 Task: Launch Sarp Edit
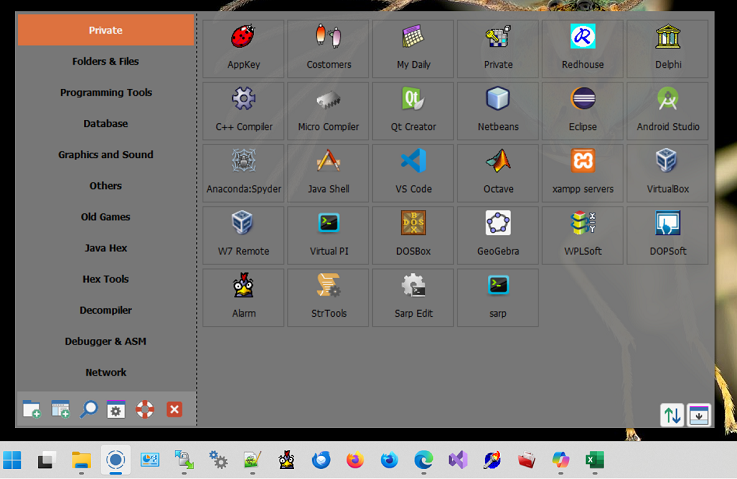pyautogui.click(x=413, y=298)
